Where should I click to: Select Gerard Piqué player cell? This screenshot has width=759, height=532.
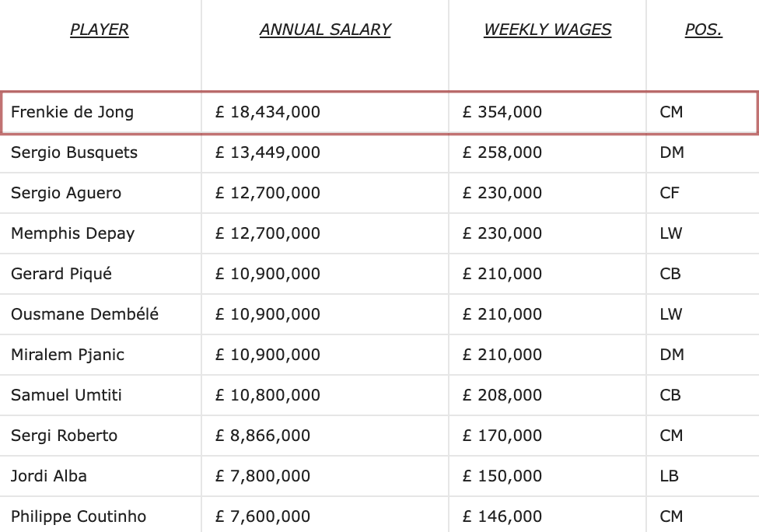click(61, 274)
